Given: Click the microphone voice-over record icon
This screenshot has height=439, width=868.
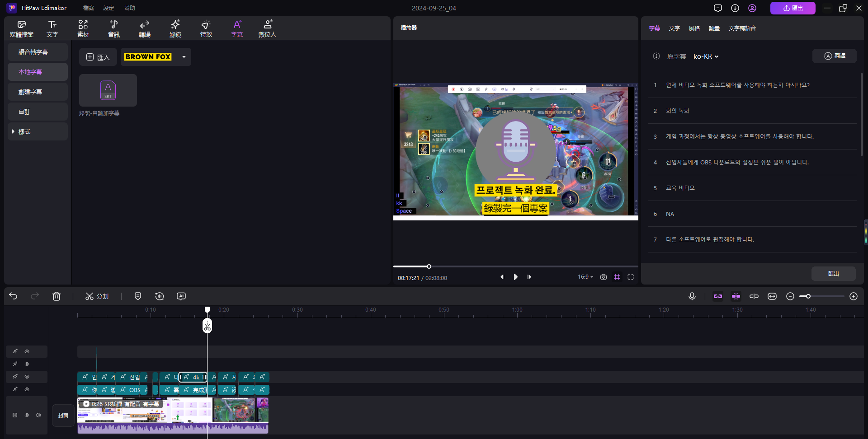Looking at the screenshot, I should click(x=692, y=296).
